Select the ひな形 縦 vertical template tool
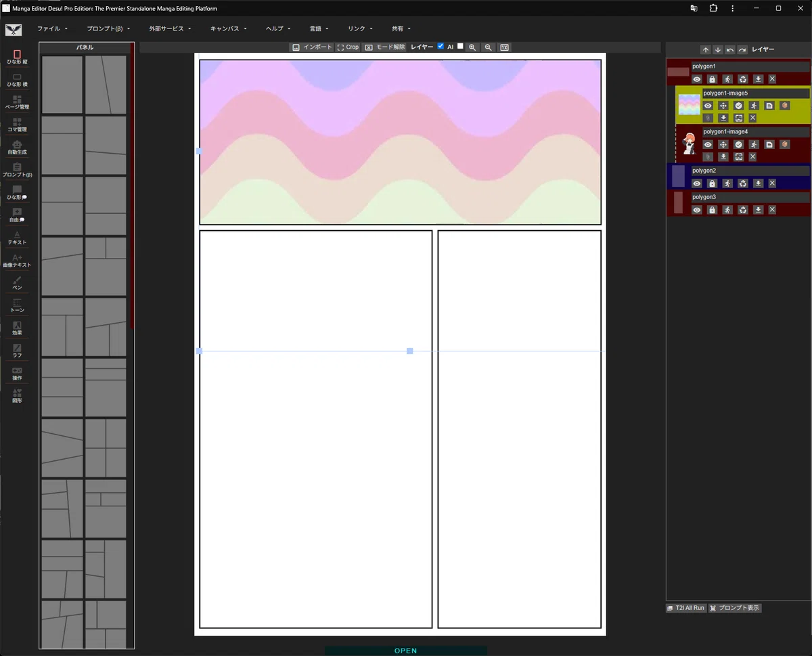This screenshot has width=812, height=656. (x=17, y=57)
